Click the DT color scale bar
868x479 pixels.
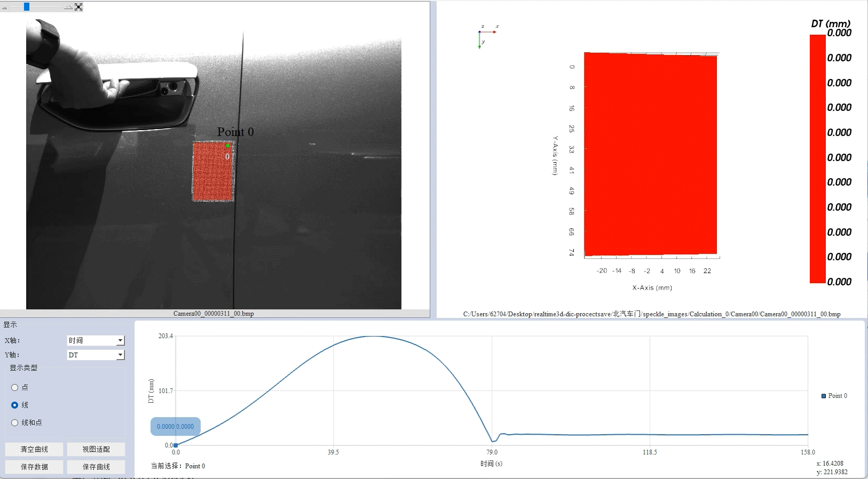(x=817, y=158)
